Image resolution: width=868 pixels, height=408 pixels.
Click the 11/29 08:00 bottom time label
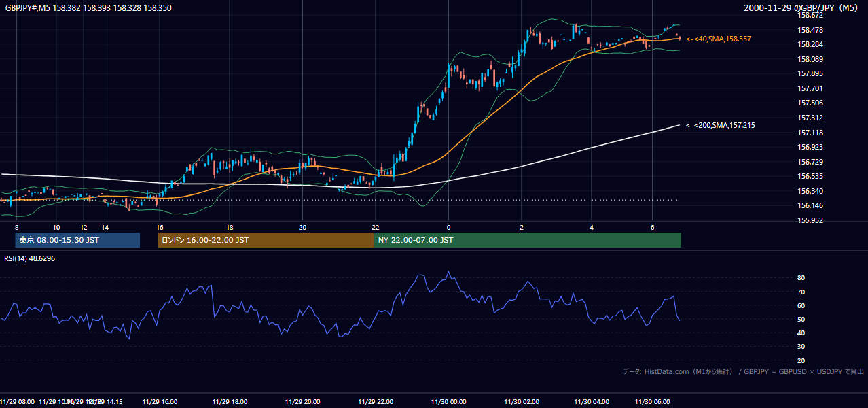(17, 401)
